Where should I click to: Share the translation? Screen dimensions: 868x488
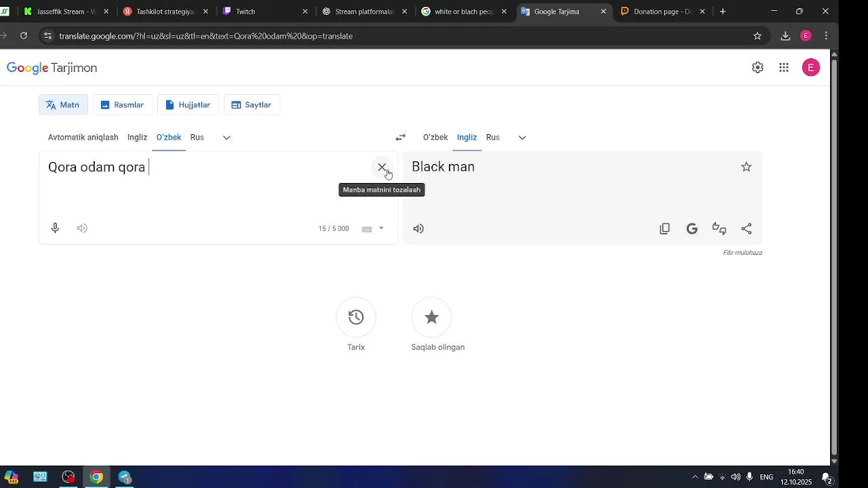(x=747, y=229)
